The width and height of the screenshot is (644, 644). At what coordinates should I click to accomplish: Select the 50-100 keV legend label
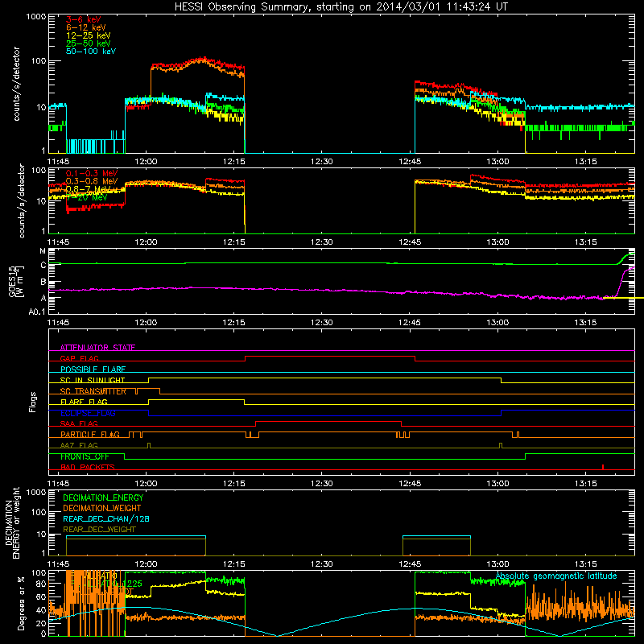[91, 52]
